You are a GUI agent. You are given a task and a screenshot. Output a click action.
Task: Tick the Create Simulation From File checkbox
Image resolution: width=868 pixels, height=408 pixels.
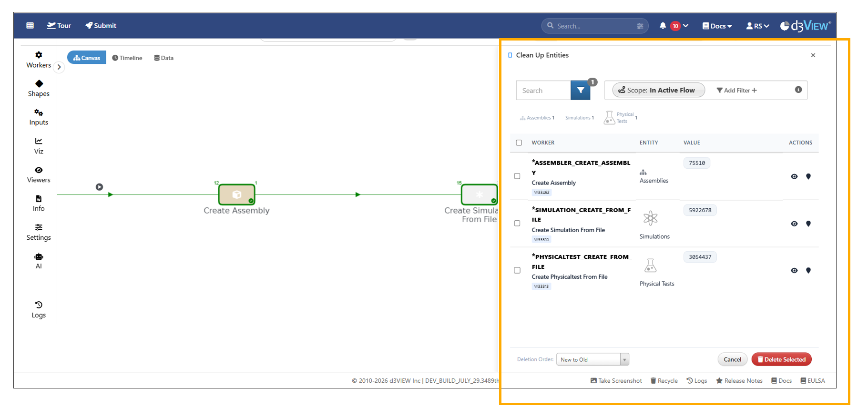[x=517, y=223]
